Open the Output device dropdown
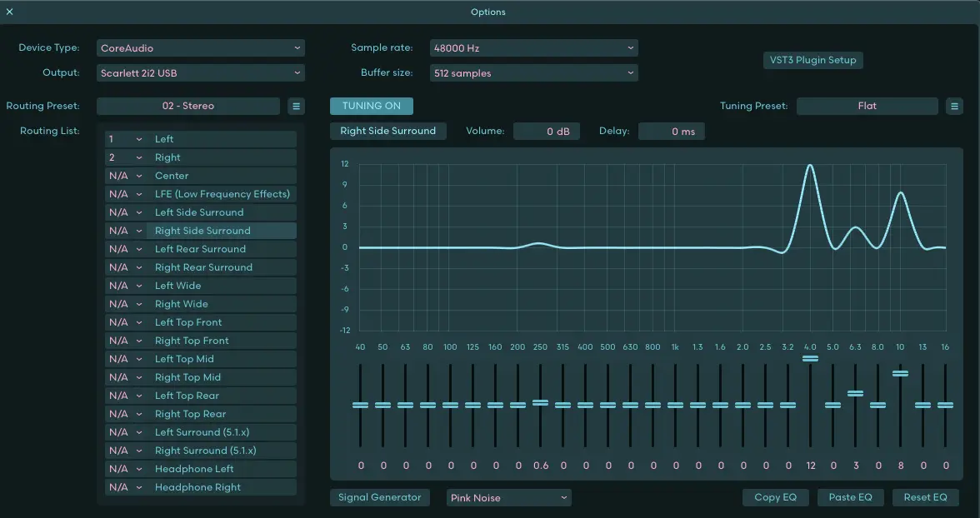 coord(201,73)
